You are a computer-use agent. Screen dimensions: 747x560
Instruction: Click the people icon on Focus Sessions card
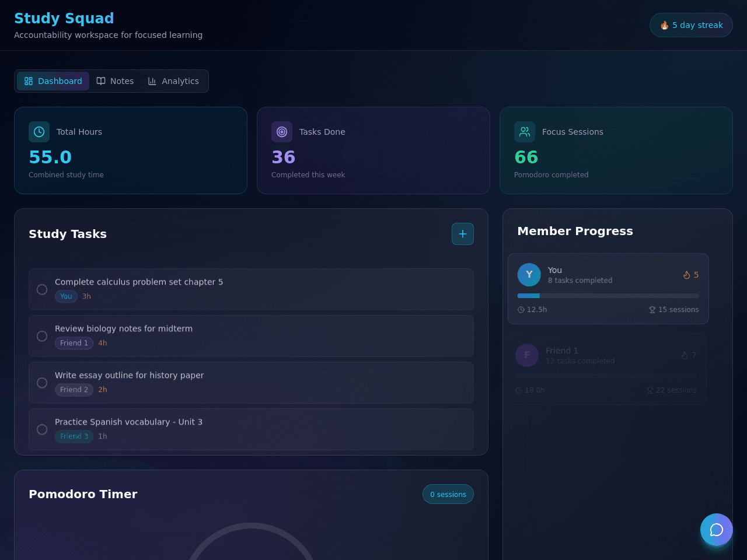click(x=525, y=132)
